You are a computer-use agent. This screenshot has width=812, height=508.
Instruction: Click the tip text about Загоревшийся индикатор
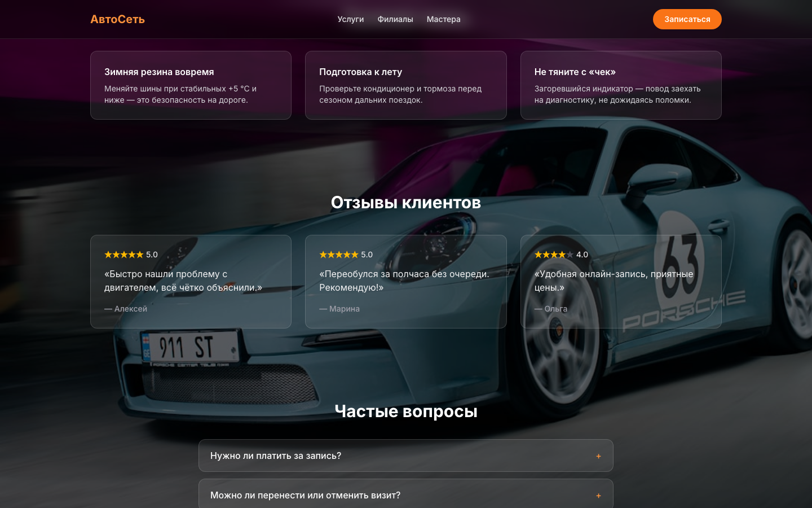617,94
